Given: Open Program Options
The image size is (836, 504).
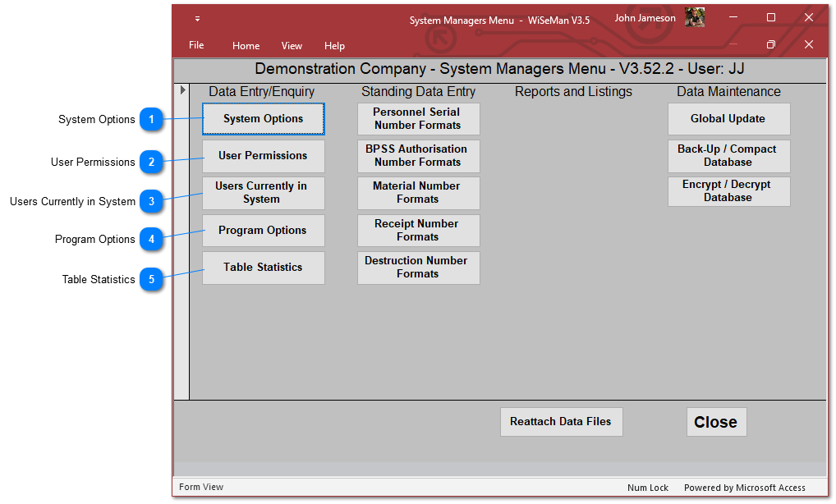Looking at the screenshot, I should [264, 231].
